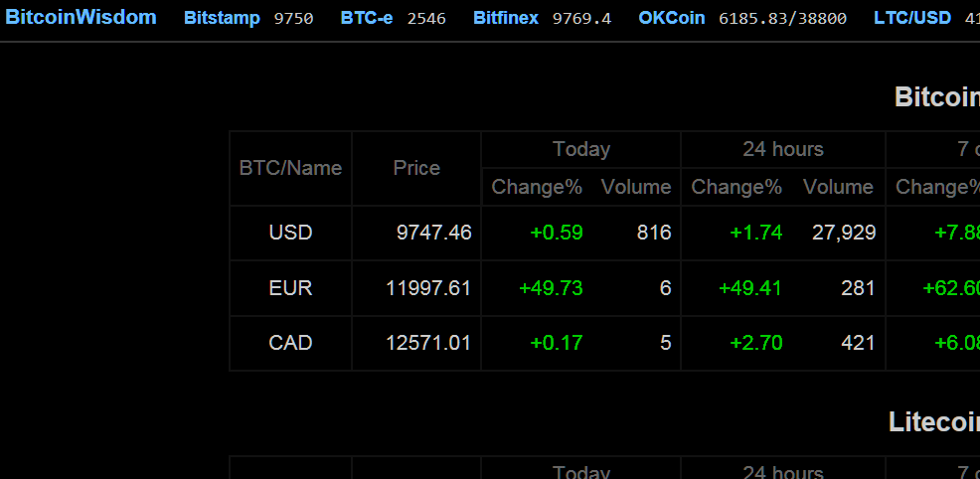980x479 pixels.
Task: Click the Price column header
Action: tap(416, 168)
